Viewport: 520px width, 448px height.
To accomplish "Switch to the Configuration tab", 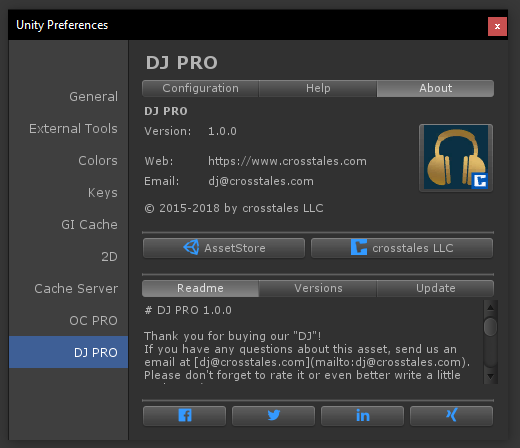I will click(x=200, y=88).
